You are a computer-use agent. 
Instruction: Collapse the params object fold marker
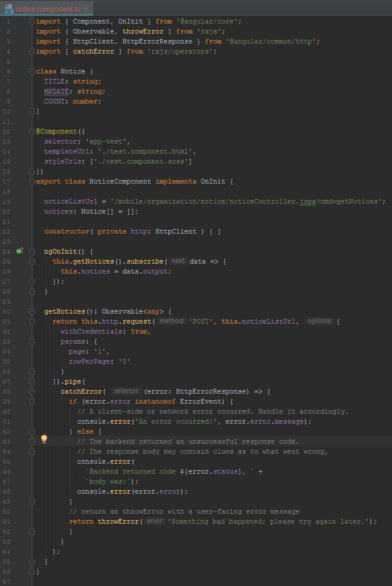pos(32,342)
